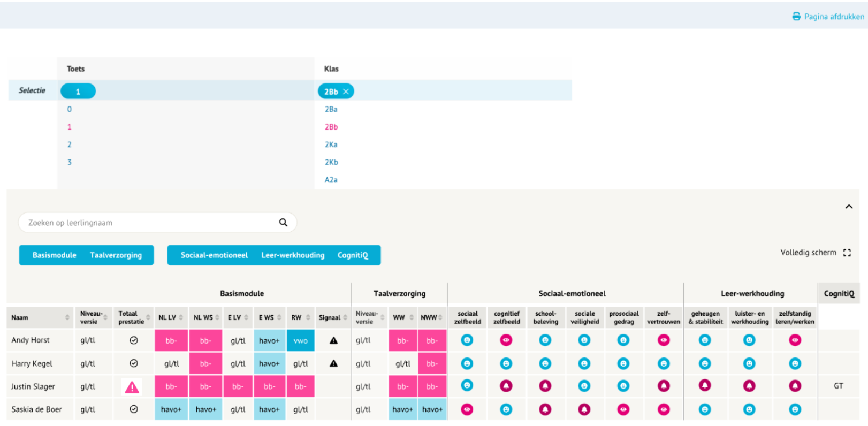Toggle the Basismodule column filter
This screenshot has height=426, width=868.
[55, 255]
